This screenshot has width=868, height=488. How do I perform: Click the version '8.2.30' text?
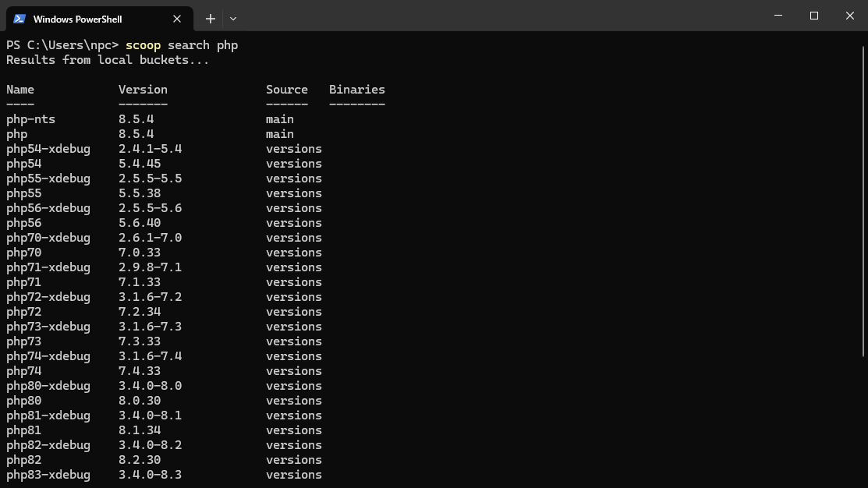[140, 460]
